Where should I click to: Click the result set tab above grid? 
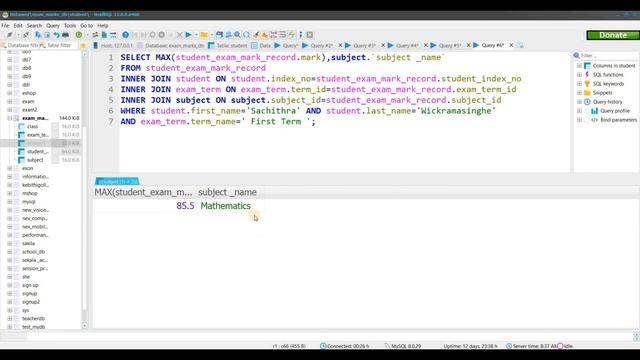coord(117,181)
